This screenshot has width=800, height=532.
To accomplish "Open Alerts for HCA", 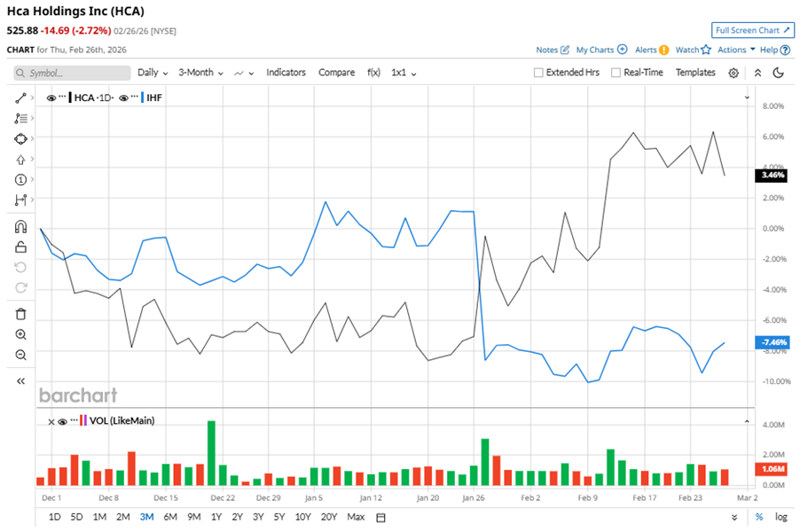I will 652,50.
